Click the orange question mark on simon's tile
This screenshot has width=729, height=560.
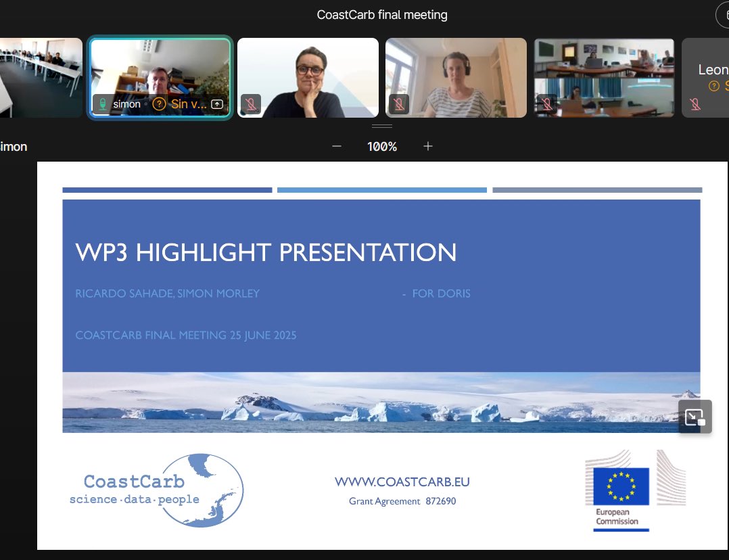coord(159,103)
